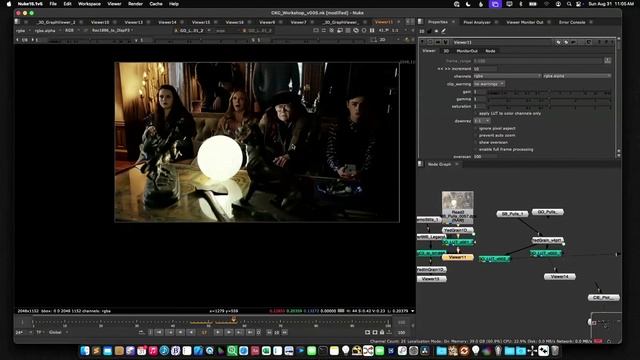Screen dimensions: 640x360
Task: Open the Error Console tab
Action: pos(572,22)
